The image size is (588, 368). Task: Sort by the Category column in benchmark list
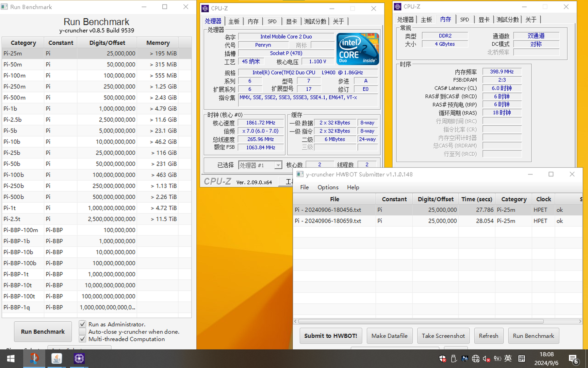tap(23, 43)
